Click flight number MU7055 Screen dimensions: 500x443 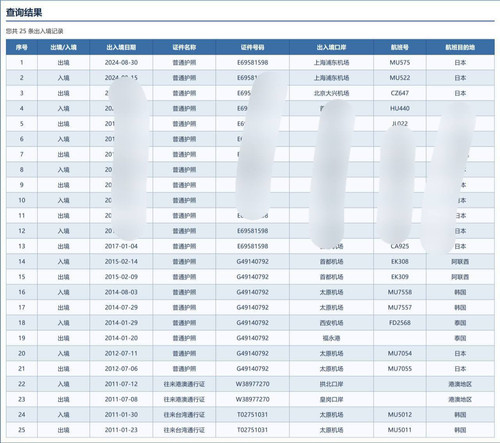pos(400,369)
